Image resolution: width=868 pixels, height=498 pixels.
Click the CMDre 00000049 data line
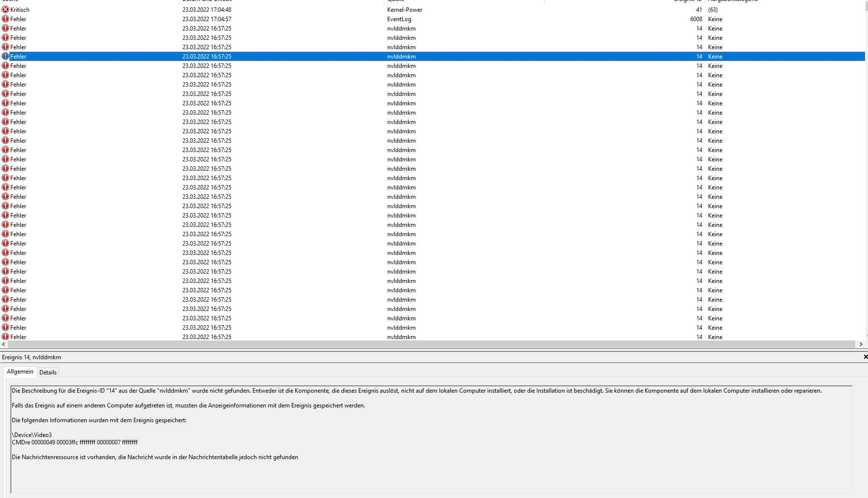click(75, 442)
